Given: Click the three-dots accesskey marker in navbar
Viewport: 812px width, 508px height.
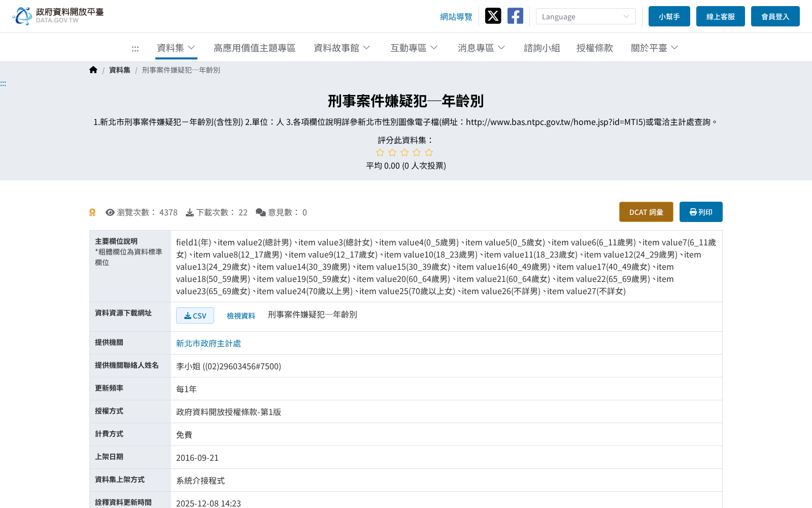Looking at the screenshot, I should (x=135, y=49).
